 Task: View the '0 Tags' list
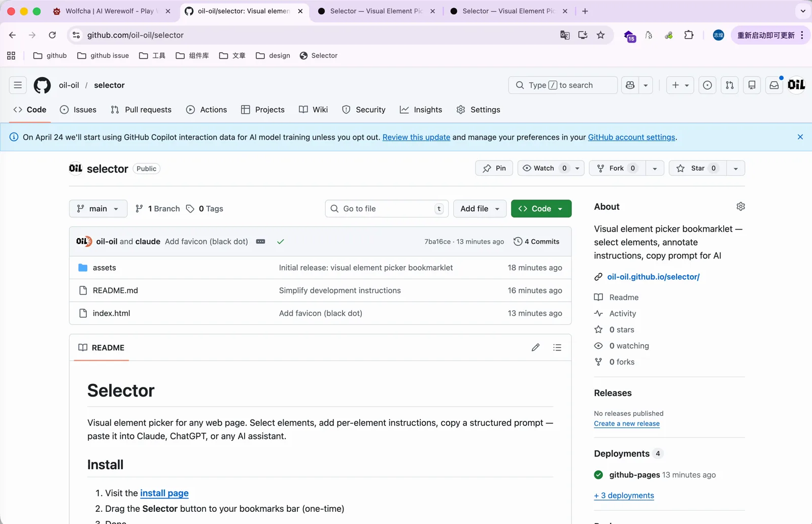[205, 209]
